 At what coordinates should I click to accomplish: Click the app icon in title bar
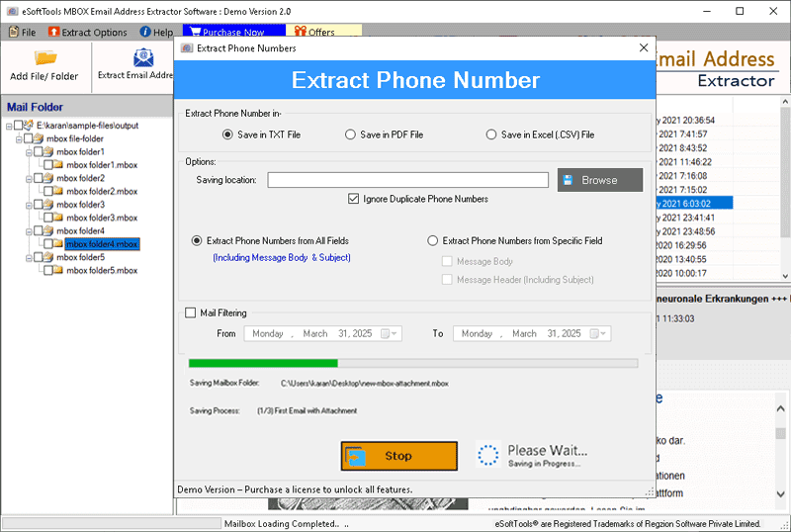[x=12, y=11]
